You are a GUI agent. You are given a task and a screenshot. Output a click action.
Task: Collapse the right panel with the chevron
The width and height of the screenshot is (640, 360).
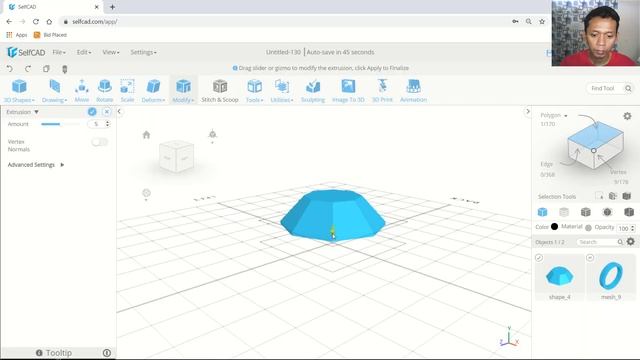point(527,111)
